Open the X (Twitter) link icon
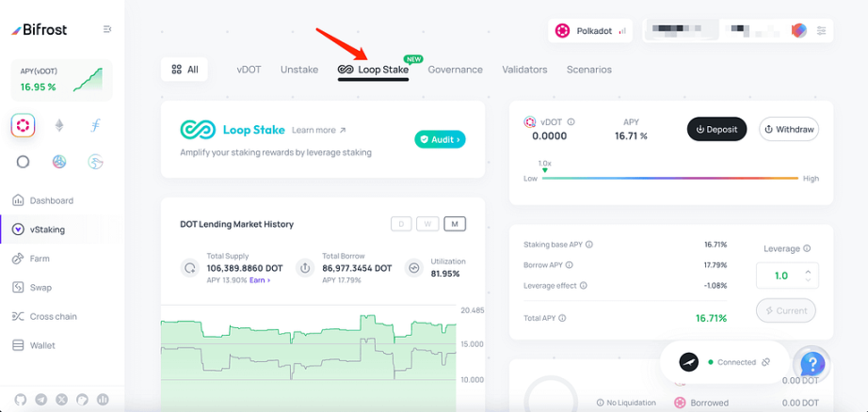The width and height of the screenshot is (868, 412). tap(61, 399)
